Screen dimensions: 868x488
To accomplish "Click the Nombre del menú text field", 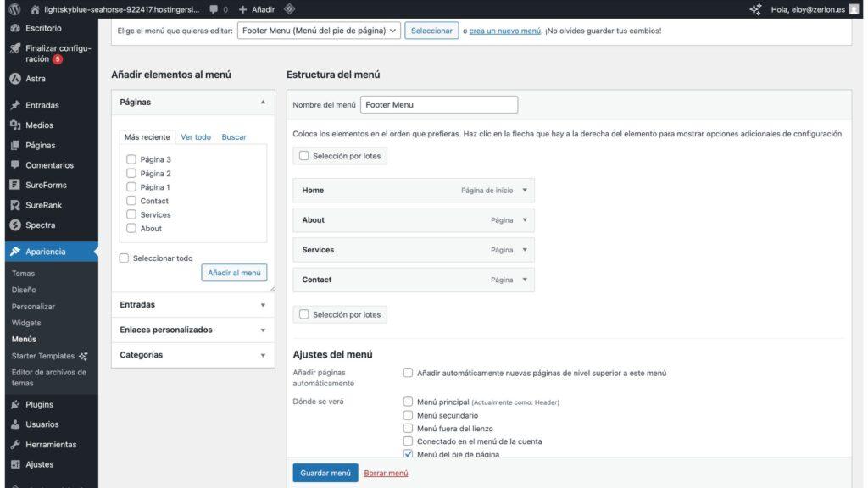I will pos(438,105).
